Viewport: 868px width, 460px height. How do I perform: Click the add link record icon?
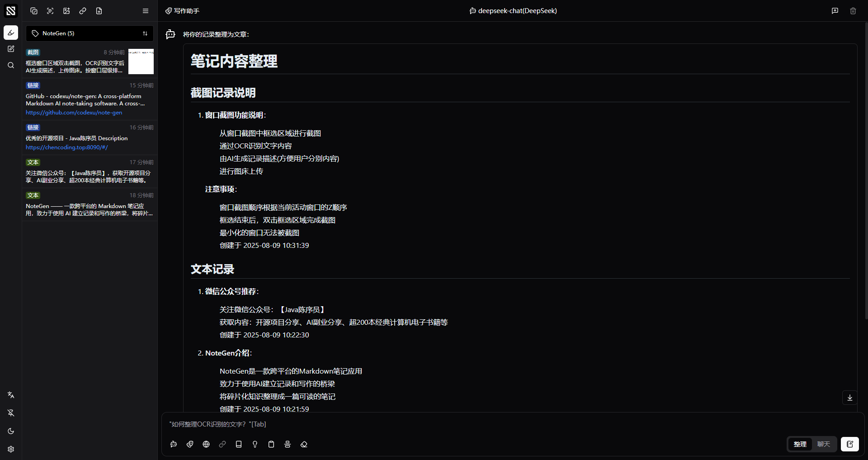(x=83, y=11)
